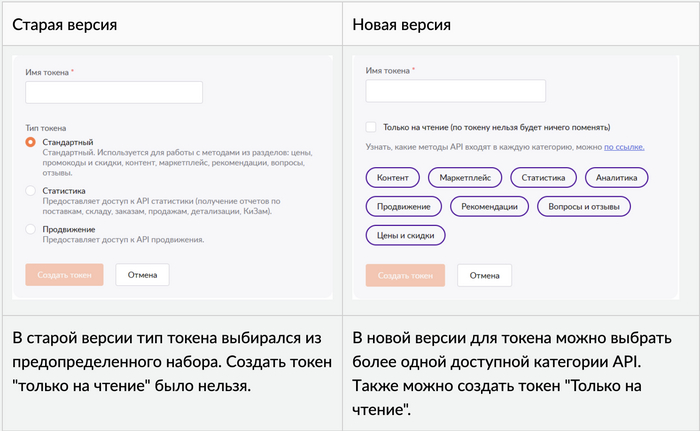Image resolution: width=700 pixels, height=431 pixels.
Task: Toggle the Статистика category chip in new version
Action: 543,178
